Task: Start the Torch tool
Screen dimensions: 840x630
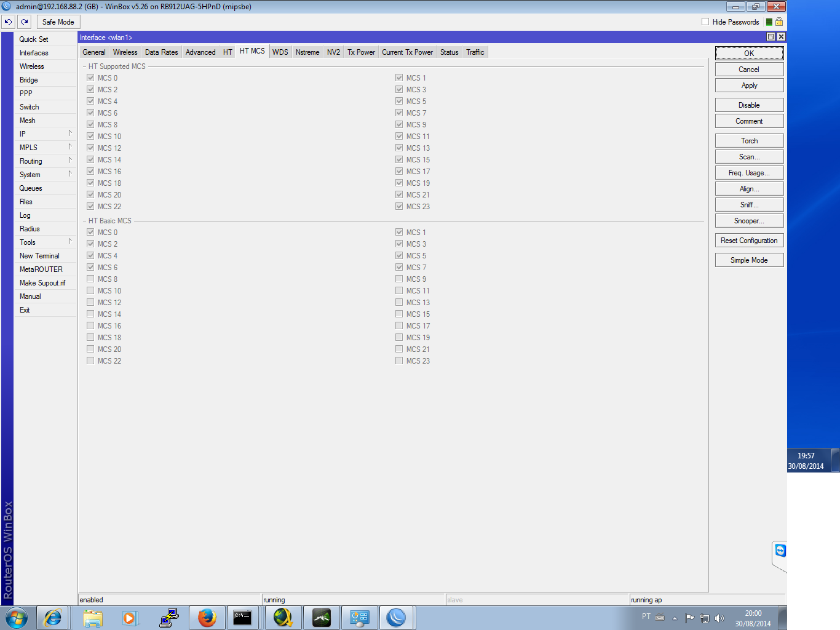Action: (749, 141)
